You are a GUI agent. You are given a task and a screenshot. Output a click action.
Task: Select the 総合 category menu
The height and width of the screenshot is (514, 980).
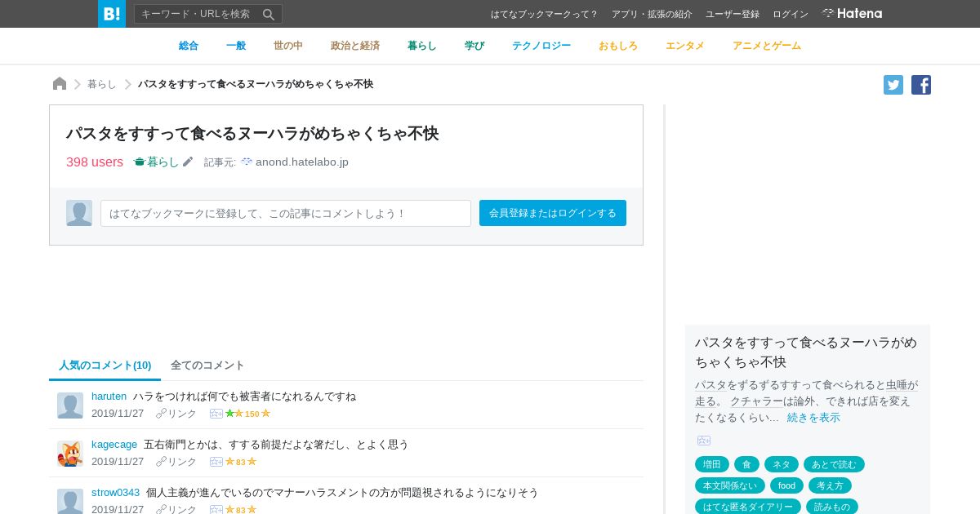pyautogui.click(x=189, y=46)
